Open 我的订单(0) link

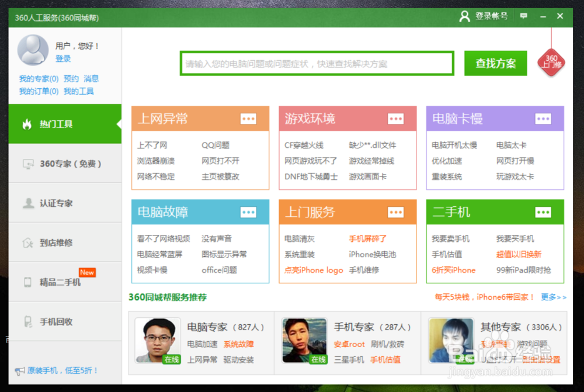click(x=39, y=91)
